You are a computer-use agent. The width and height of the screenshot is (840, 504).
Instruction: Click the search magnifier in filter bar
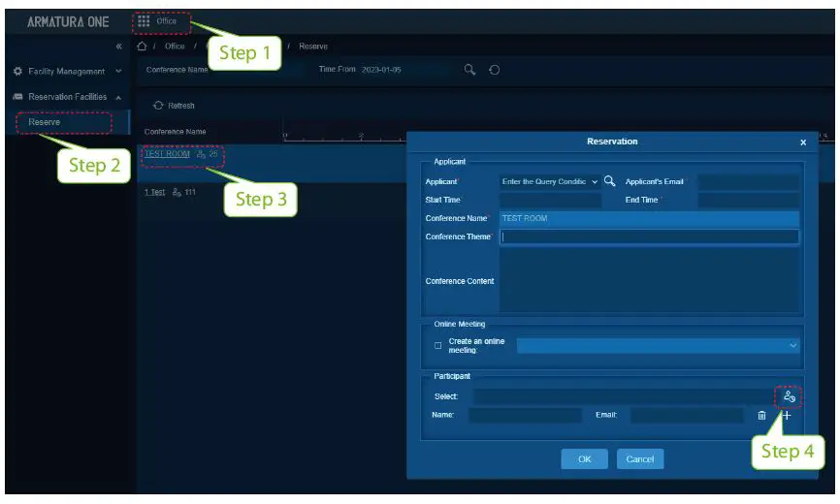click(469, 70)
